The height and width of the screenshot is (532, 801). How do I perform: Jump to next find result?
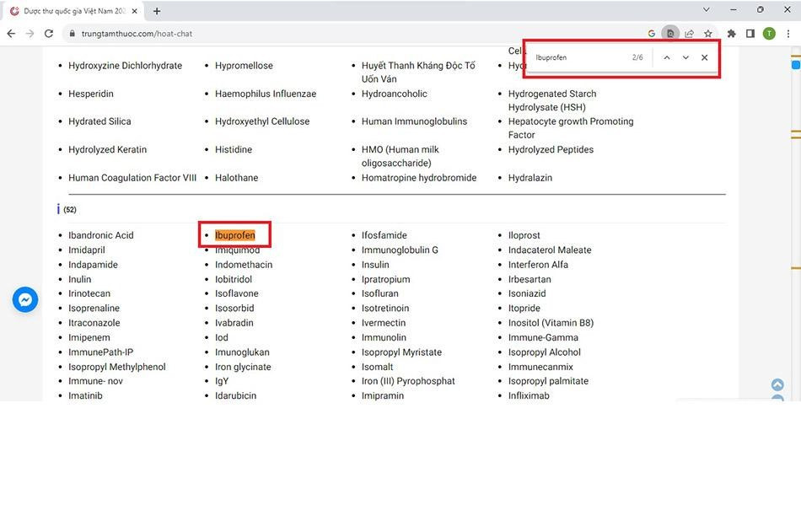pyautogui.click(x=685, y=57)
